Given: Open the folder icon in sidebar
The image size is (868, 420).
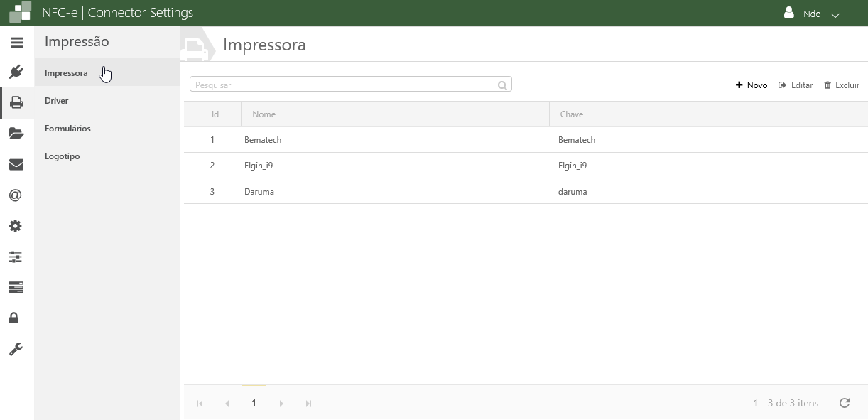Looking at the screenshot, I should pyautogui.click(x=16, y=134).
